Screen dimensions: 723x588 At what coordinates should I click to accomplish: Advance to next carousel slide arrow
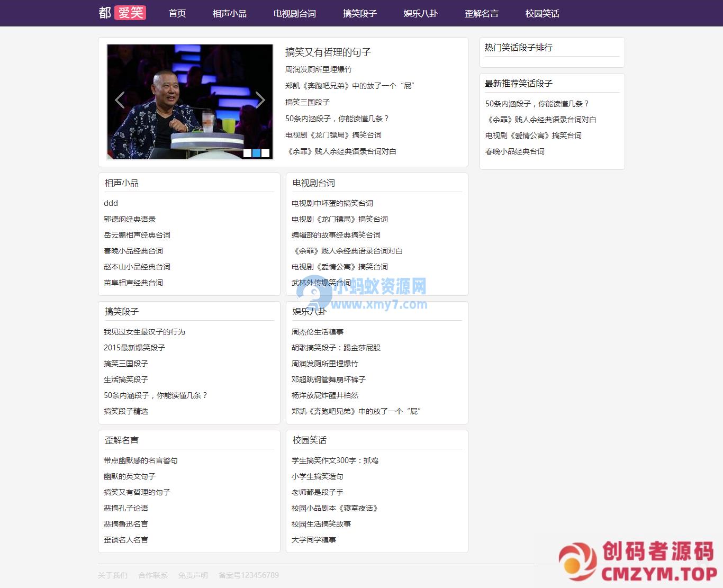point(260,100)
